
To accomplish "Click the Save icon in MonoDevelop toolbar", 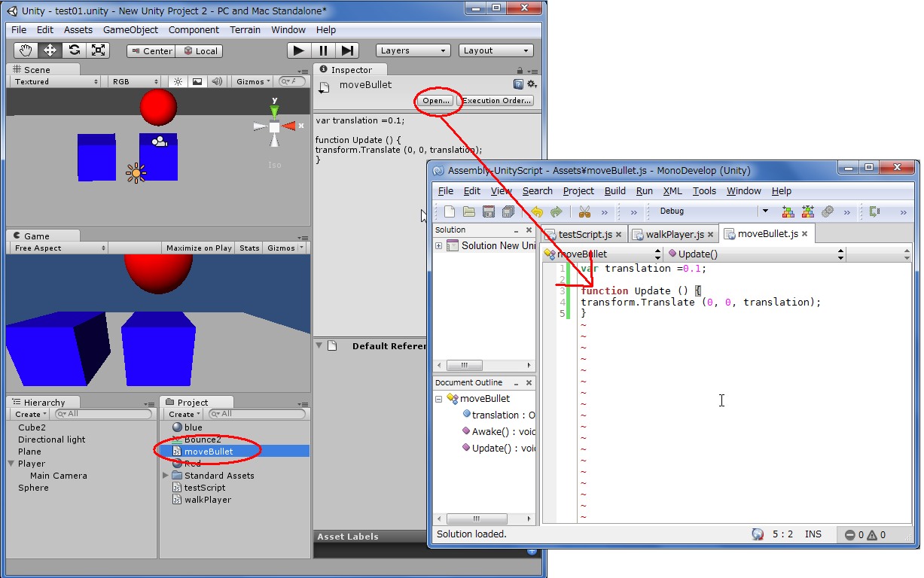I will click(488, 212).
